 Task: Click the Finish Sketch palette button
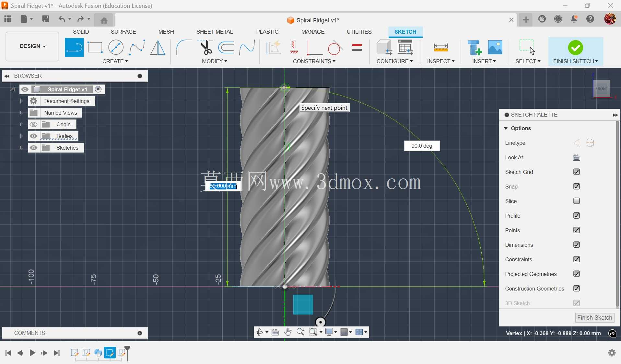point(594,318)
